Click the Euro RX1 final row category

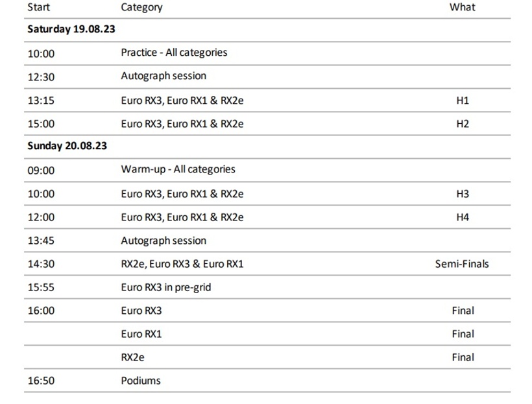click(141, 334)
